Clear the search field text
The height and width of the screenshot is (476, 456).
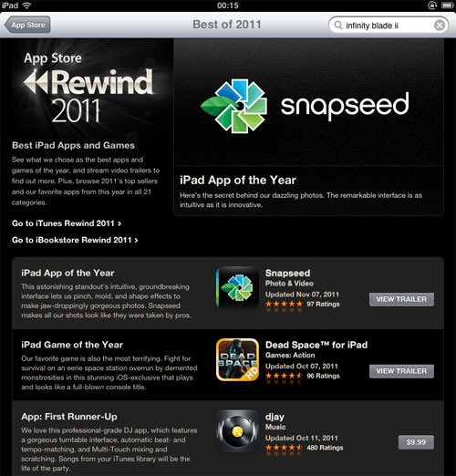point(440,26)
